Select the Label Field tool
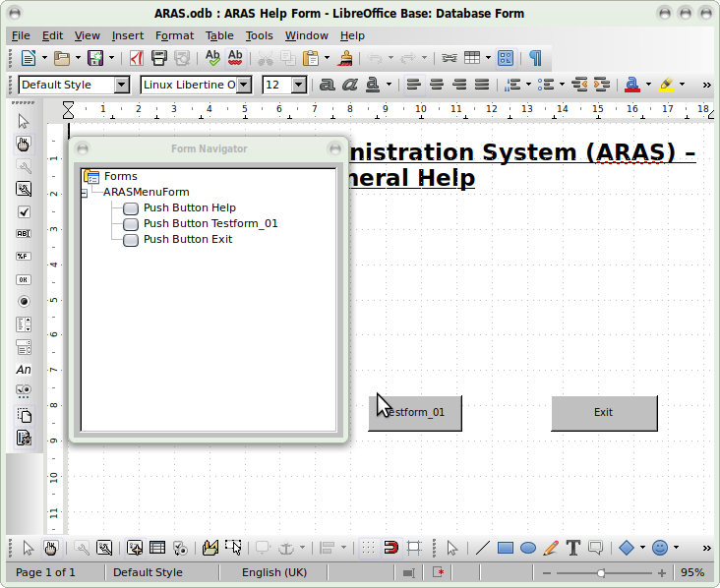This screenshot has width=720, height=588. tap(24, 370)
